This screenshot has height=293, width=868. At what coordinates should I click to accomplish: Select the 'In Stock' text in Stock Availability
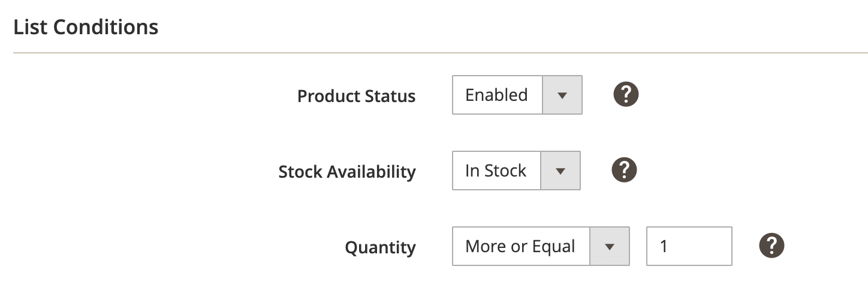click(x=495, y=171)
